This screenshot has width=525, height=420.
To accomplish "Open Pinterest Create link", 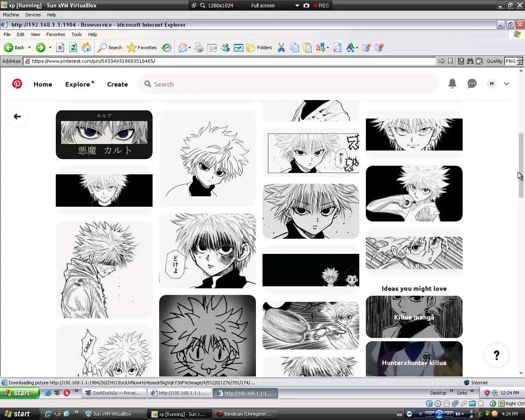I will click(x=117, y=84).
